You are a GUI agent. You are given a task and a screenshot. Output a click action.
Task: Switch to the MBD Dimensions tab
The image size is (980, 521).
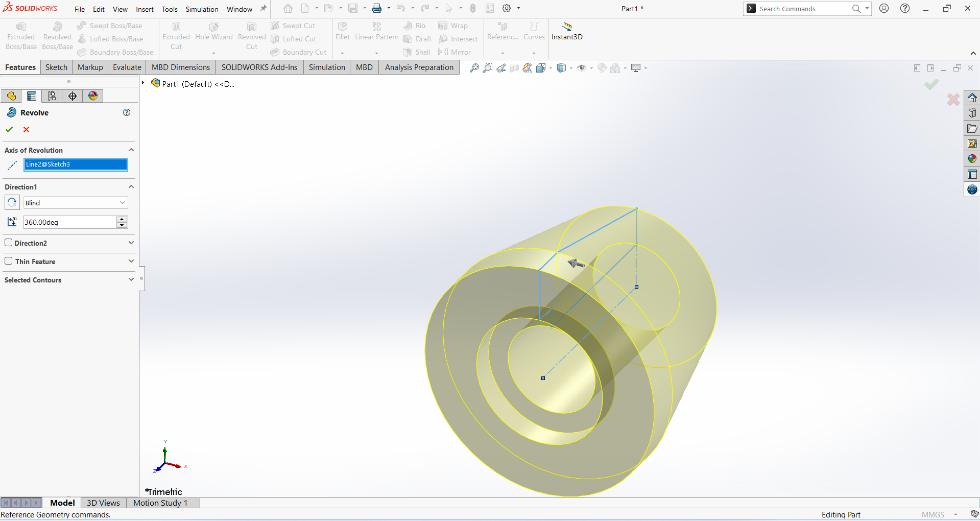(181, 67)
